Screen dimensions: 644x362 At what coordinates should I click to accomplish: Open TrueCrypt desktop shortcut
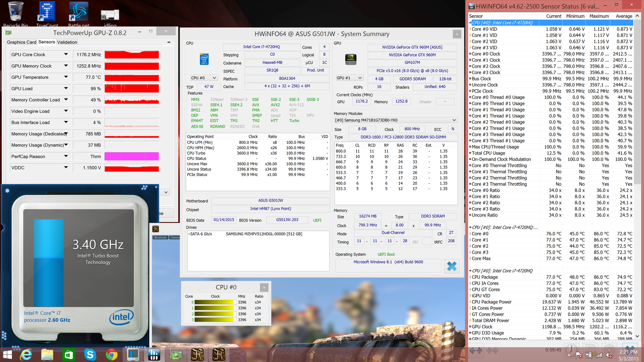47,13
